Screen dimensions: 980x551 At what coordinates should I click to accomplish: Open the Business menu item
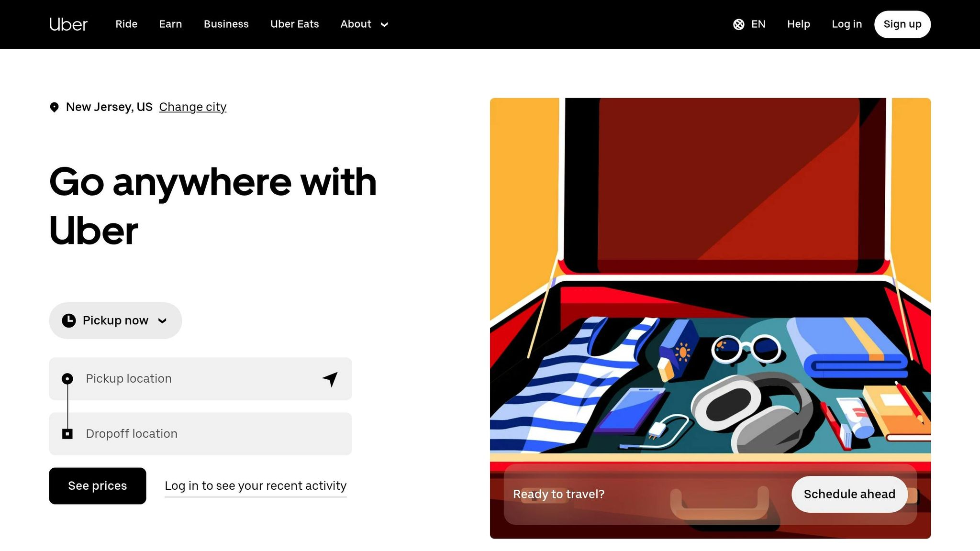226,24
